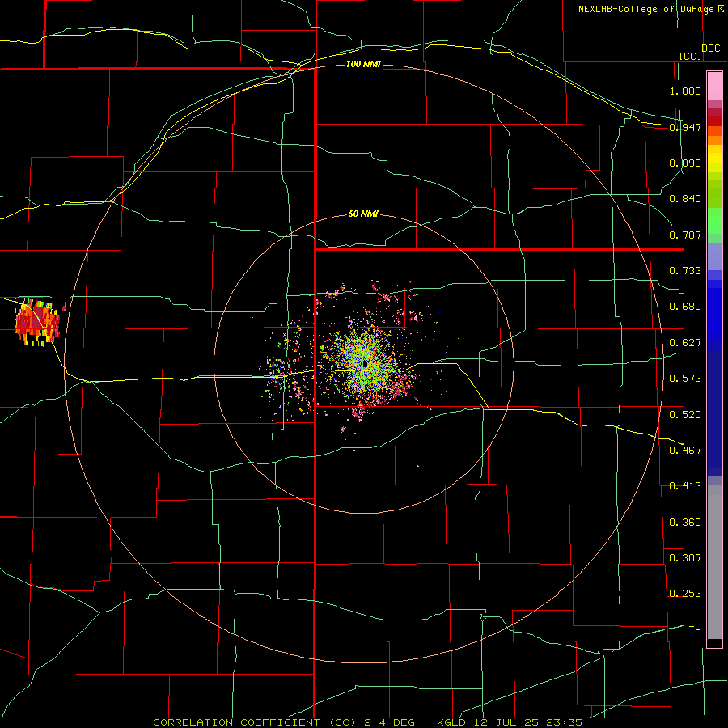Viewport: 728px width, 728px height.
Task: Click the [CC] units label above the color scale
Action: click(691, 56)
